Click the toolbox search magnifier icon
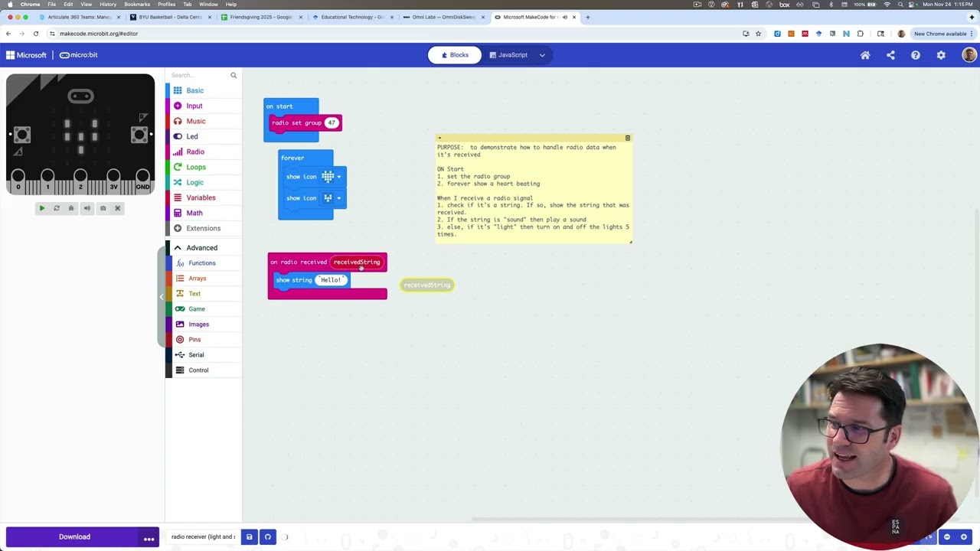 click(234, 75)
